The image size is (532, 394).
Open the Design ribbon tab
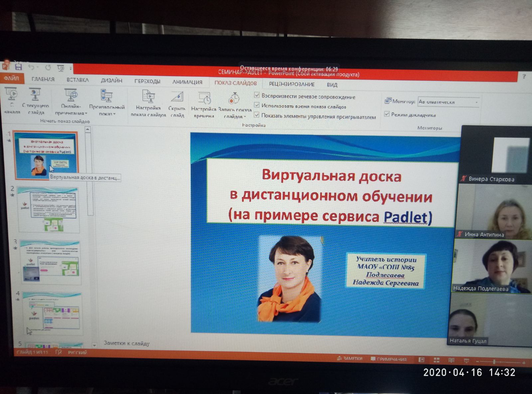tap(111, 80)
